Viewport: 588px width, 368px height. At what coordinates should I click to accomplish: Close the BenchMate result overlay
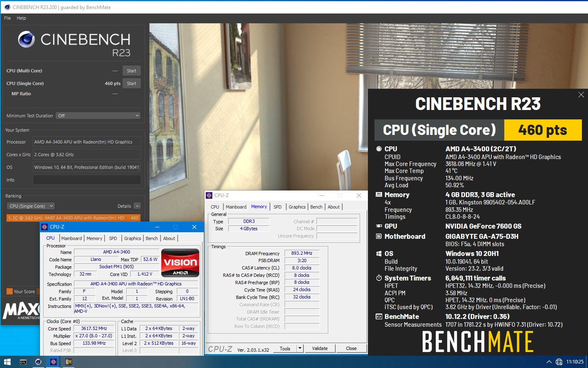(x=581, y=95)
